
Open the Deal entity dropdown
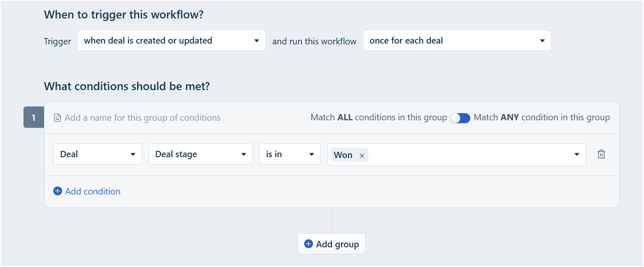click(98, 154)
